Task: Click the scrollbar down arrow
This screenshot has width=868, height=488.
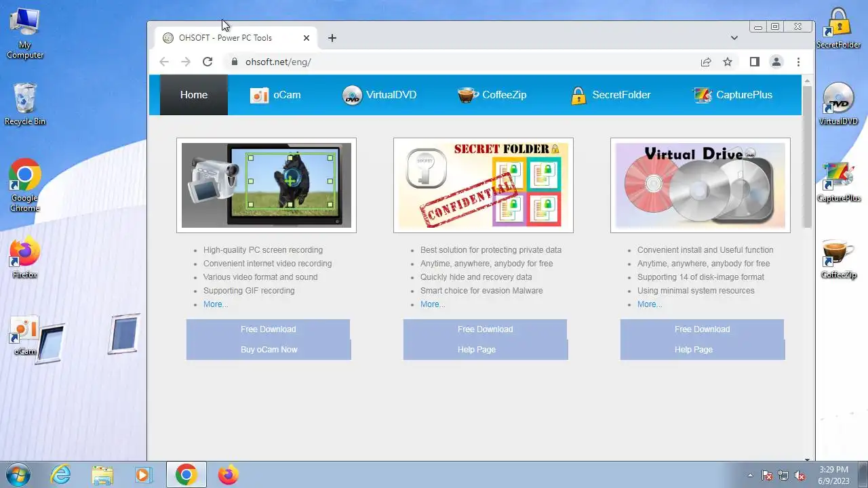Action: click(807, 459)
